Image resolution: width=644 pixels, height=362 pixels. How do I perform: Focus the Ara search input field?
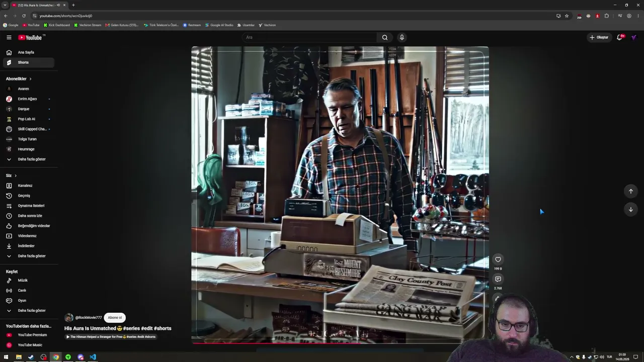(x=309, y=37)
